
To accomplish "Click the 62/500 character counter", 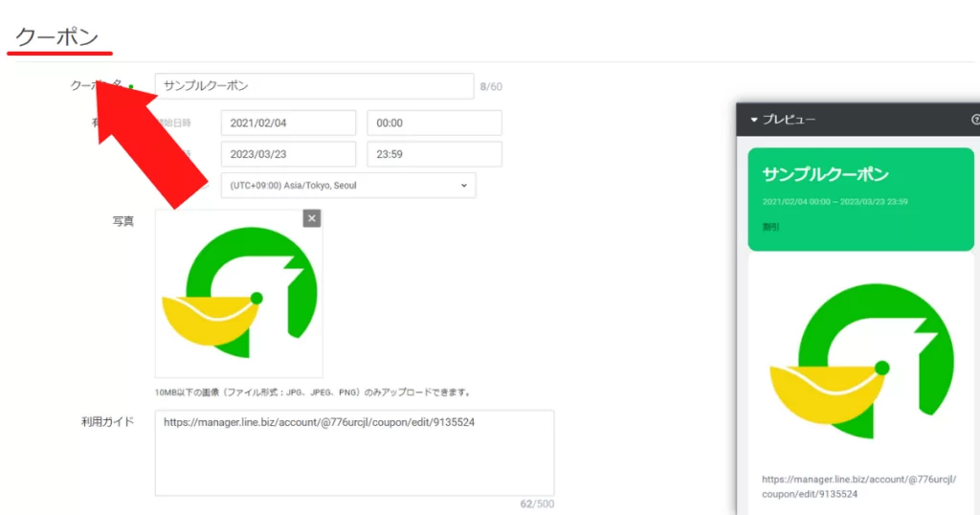I will coord(537,504).
